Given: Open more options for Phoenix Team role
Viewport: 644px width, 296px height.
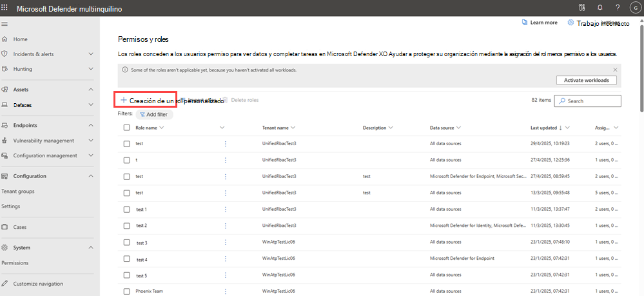Looking at the screenshot, I should [x=225, y=291].
